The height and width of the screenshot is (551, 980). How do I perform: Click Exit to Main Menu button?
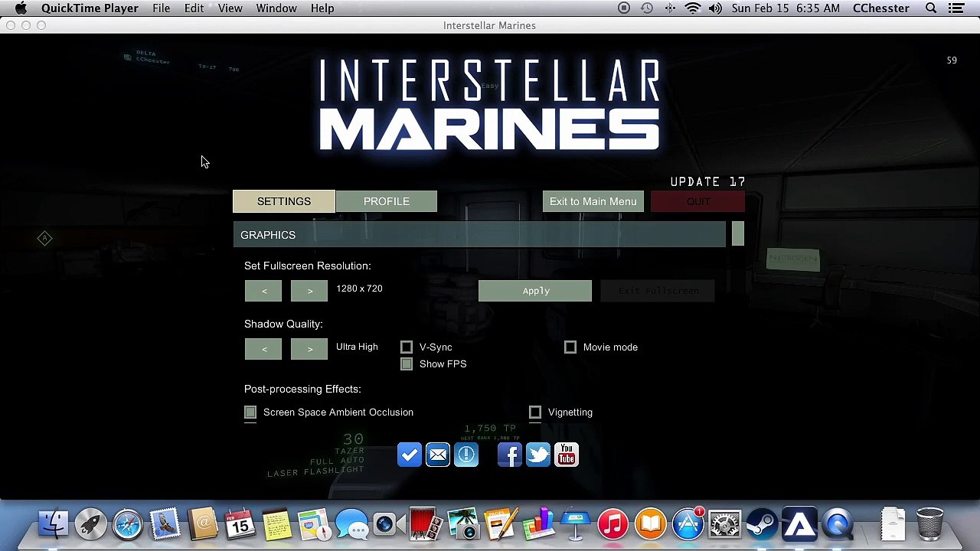[x=593, y=201]
